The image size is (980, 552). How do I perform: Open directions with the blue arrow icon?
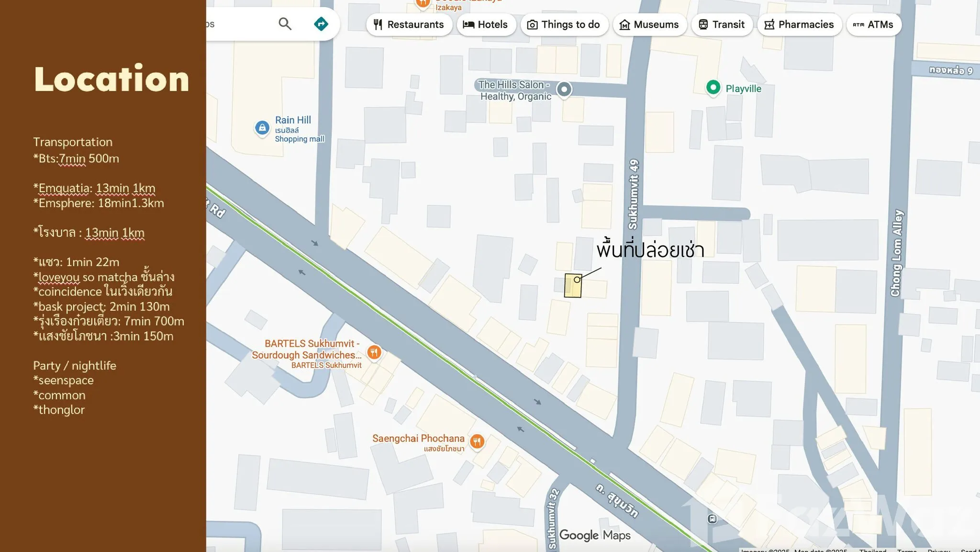(321, 24)
